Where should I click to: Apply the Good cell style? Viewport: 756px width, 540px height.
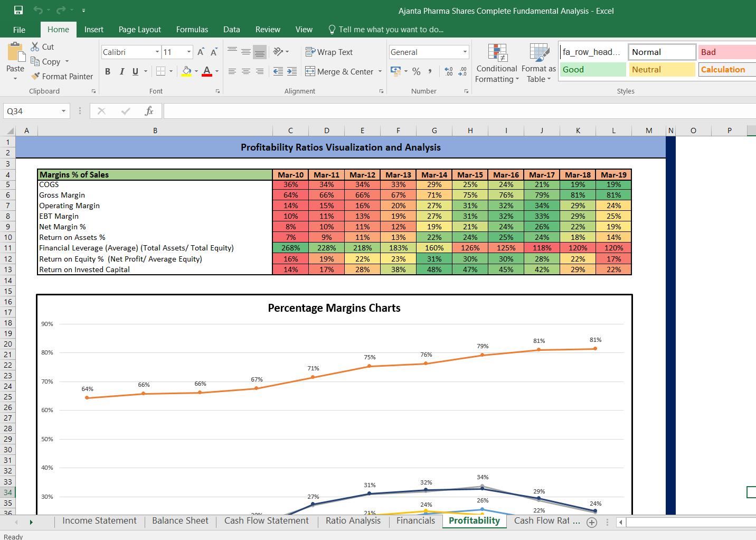point(593,70)
